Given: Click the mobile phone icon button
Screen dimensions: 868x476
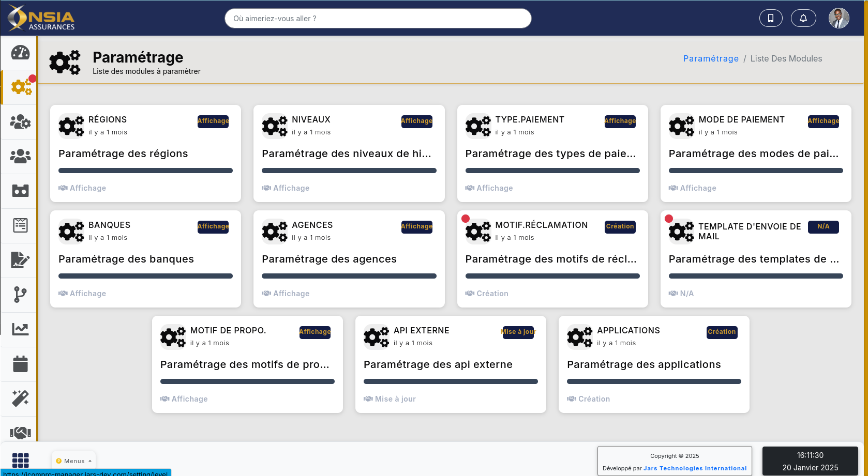Looking at the screenshot, I should pyautogui.click(x=770, y=18).
